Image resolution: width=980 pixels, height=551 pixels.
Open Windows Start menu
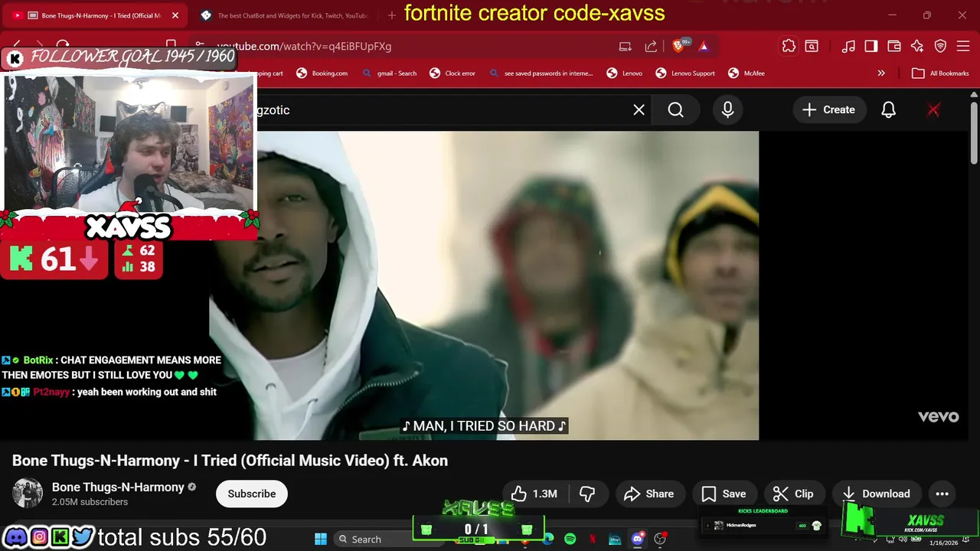(321, 539)
